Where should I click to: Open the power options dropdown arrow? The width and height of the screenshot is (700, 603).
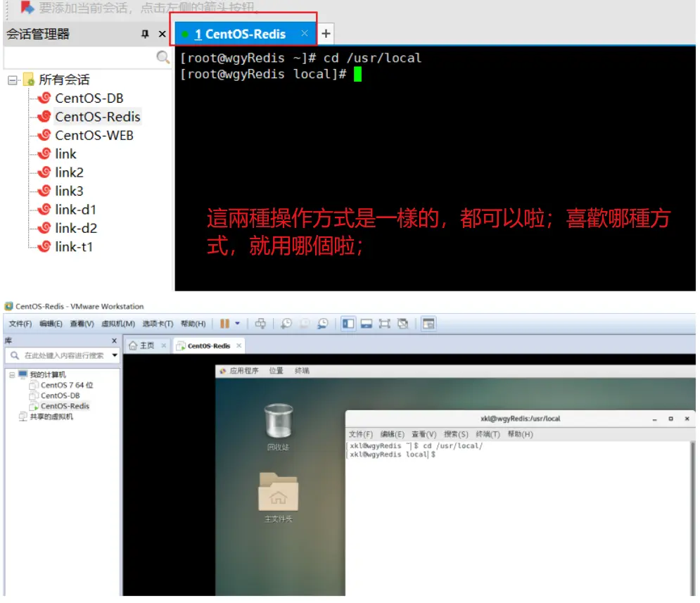(238, 324)
